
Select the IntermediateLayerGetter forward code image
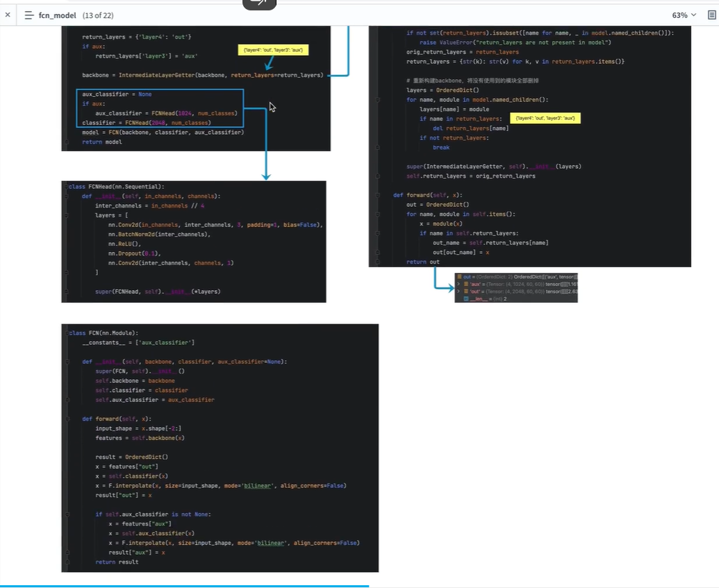pyautogui.click(x=530, y=146)
